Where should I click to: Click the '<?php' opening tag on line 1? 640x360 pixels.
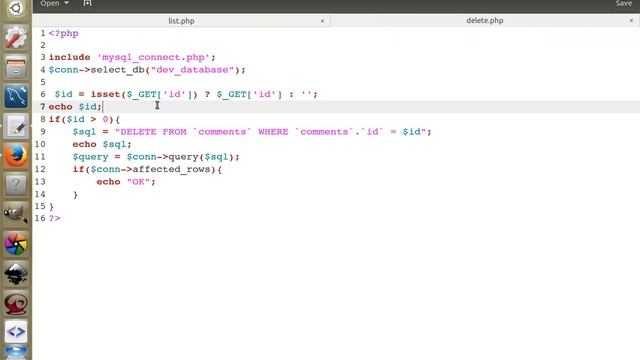64,33
